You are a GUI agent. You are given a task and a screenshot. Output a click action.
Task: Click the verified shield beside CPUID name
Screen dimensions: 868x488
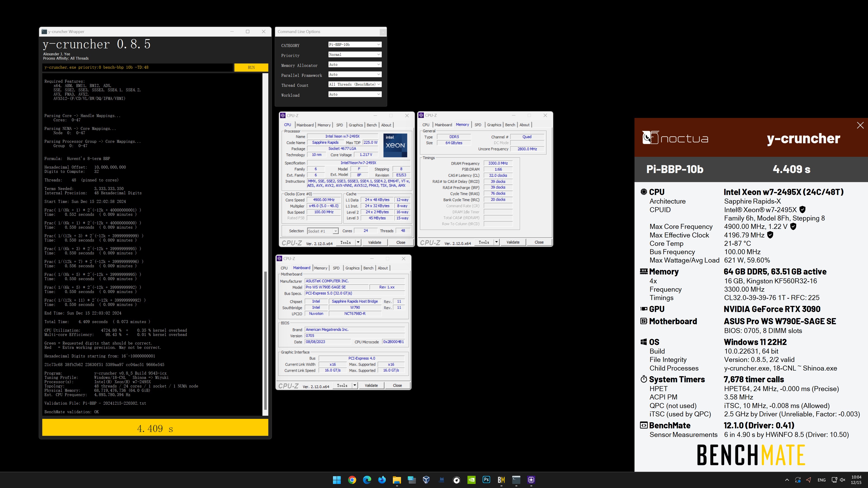pos(802,209)
